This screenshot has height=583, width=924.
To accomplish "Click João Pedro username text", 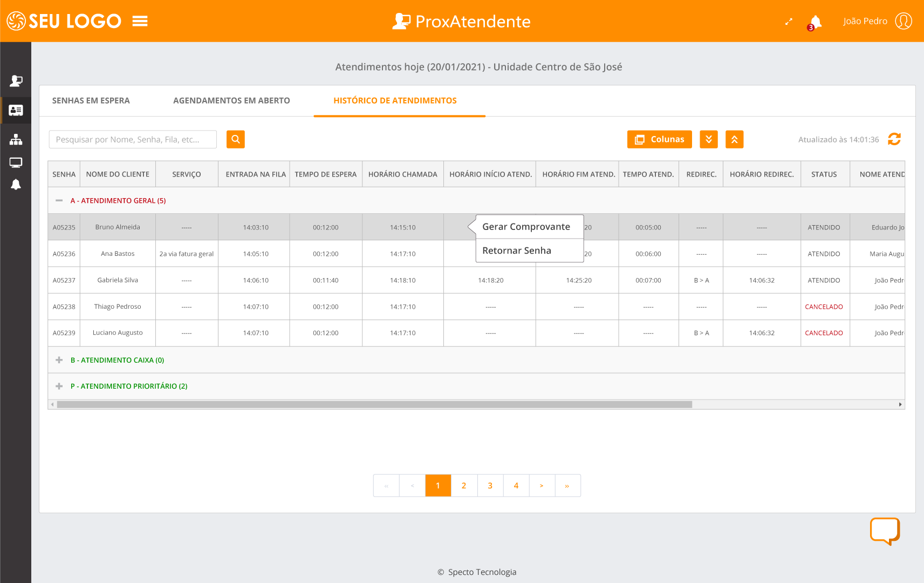I will coord(865,21).
